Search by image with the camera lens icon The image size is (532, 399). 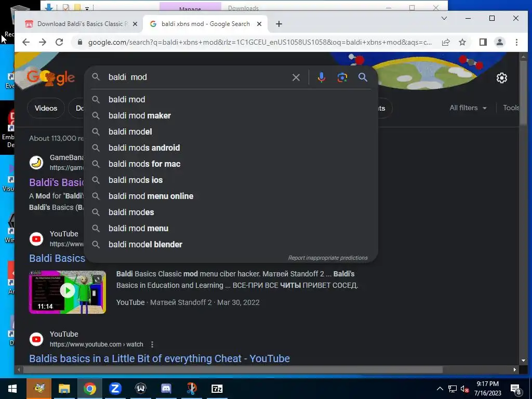(342, 77)
